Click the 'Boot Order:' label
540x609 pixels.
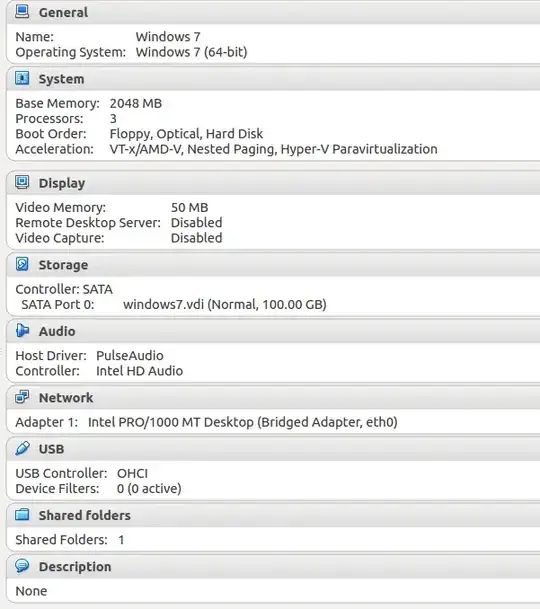click(51, 134)
